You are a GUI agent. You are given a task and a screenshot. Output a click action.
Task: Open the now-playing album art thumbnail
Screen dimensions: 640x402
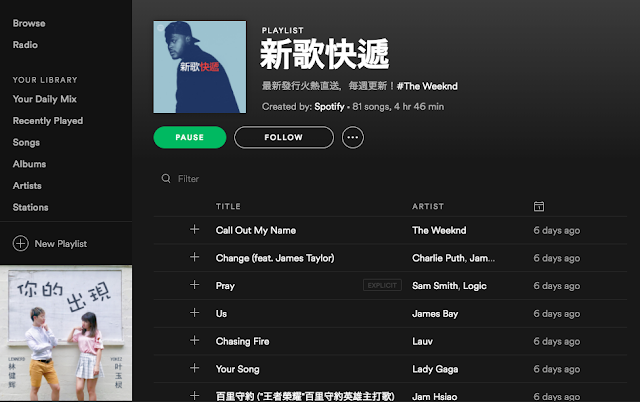[66, 333]
